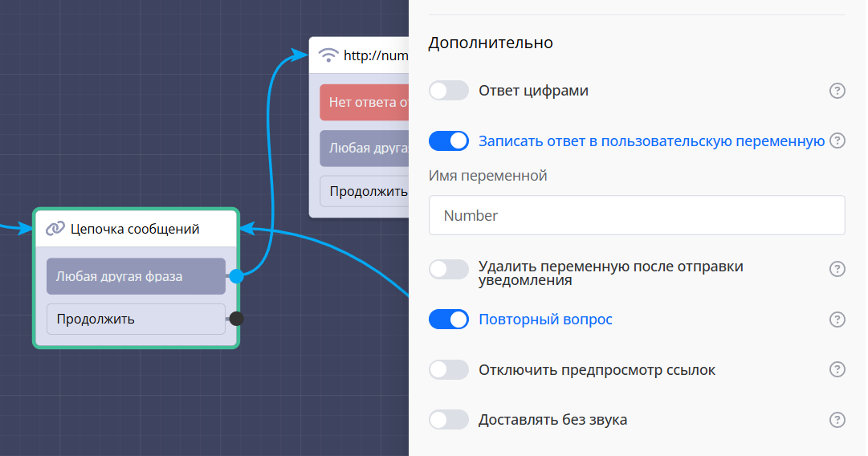Viewport: 868px width, 456px height.
Task: Click help icon beside "Ответ цифрами"
Action: tap(837, 91)
